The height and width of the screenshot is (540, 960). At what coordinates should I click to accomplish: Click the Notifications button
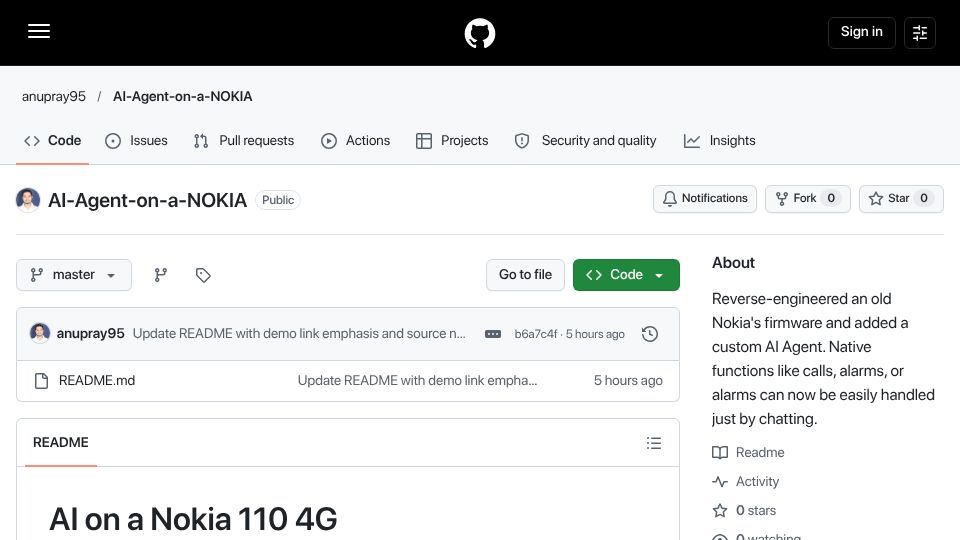click(x=705, y=198)
